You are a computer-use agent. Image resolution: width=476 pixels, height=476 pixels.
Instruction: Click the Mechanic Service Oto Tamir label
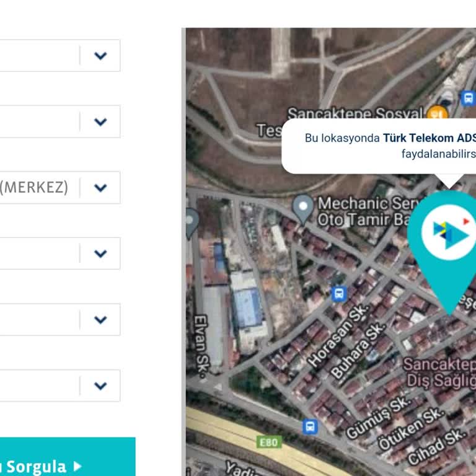coord(368,211)
